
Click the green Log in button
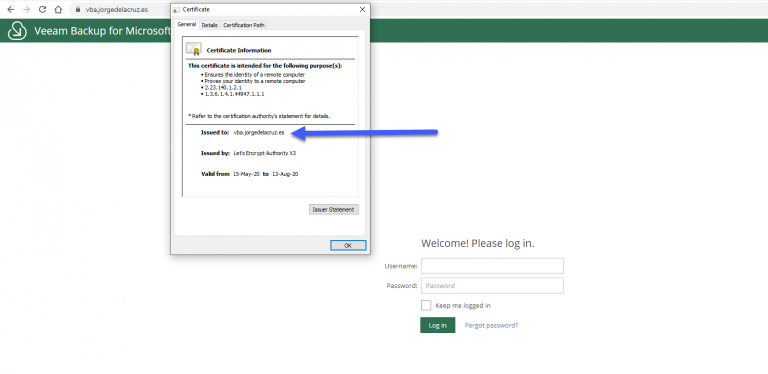coord(437,325)
